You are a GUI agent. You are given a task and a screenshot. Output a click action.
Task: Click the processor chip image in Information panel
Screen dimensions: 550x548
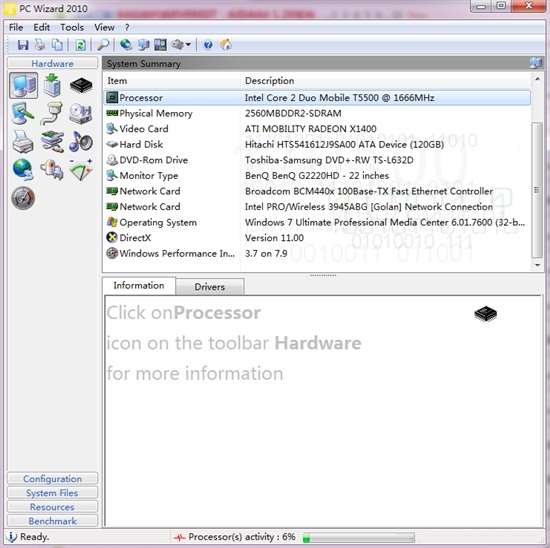[485, 314]
